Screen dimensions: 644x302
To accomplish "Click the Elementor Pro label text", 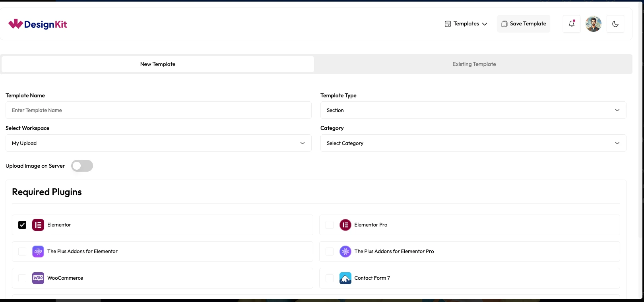I will 371,225.
